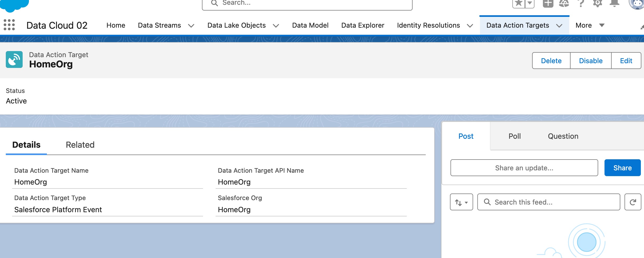Expand the Identity Resolutions menu chevron
644x258 pixels.
click(470, 26)
